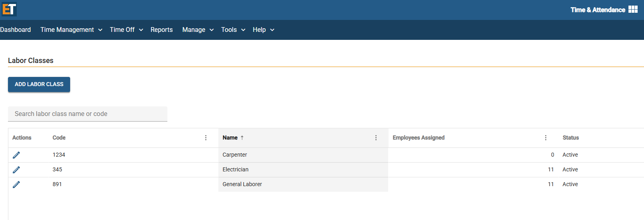Open Name column options menu
This screenshot has height=220, width=644.
pos(376,137)
